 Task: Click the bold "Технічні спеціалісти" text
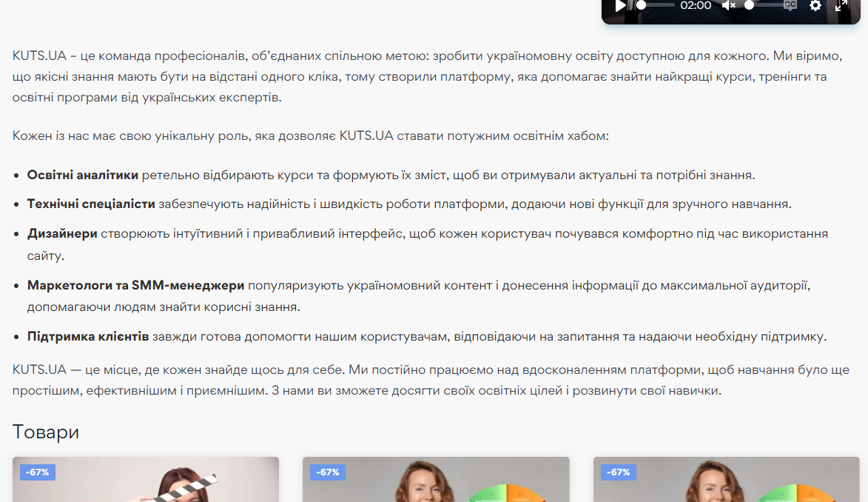[x=91, y=204]
